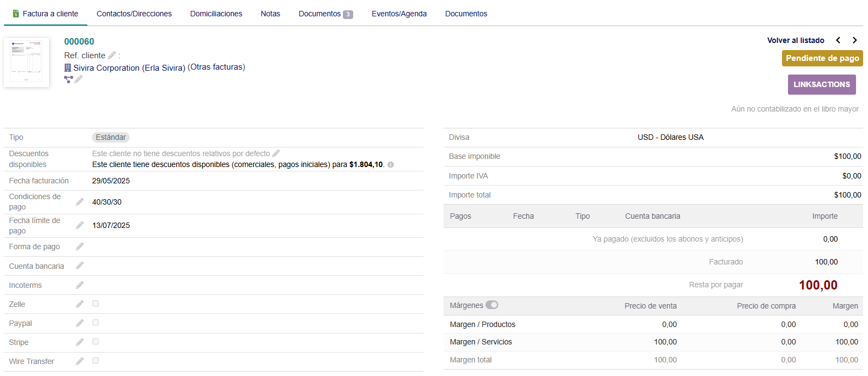Open Volver al listado link
This screenshot has width=868, height=376.
tap(795, 40)
